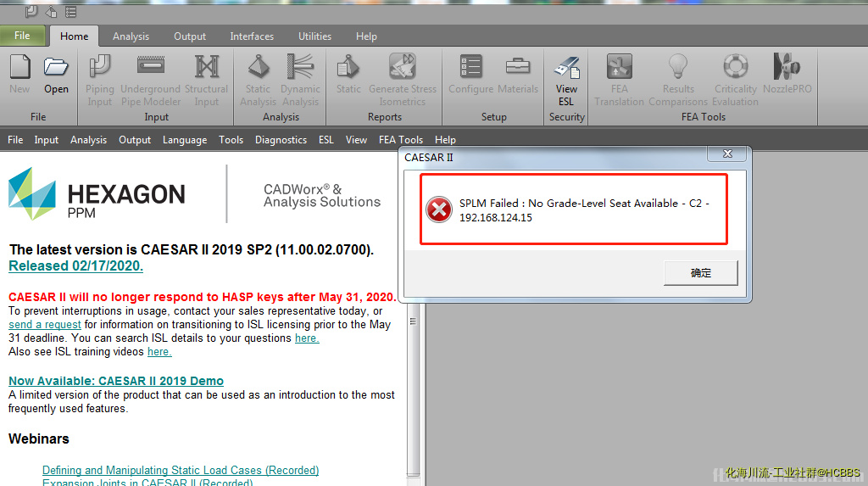Click the Hexagon PPM logo

[97, 194]
